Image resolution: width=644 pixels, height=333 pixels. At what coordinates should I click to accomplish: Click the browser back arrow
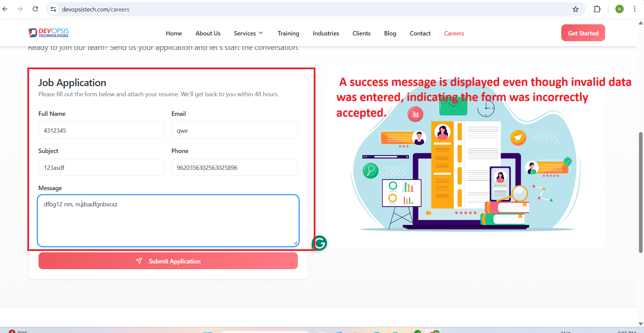5,9
